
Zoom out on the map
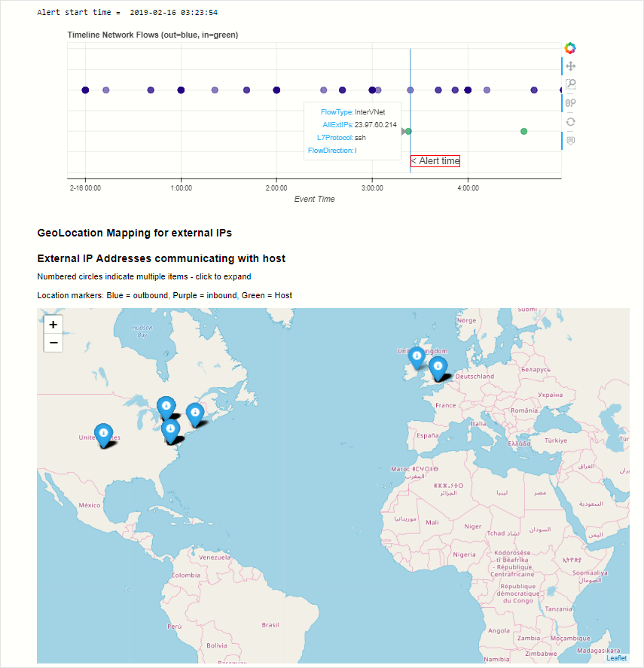(53, 343)
